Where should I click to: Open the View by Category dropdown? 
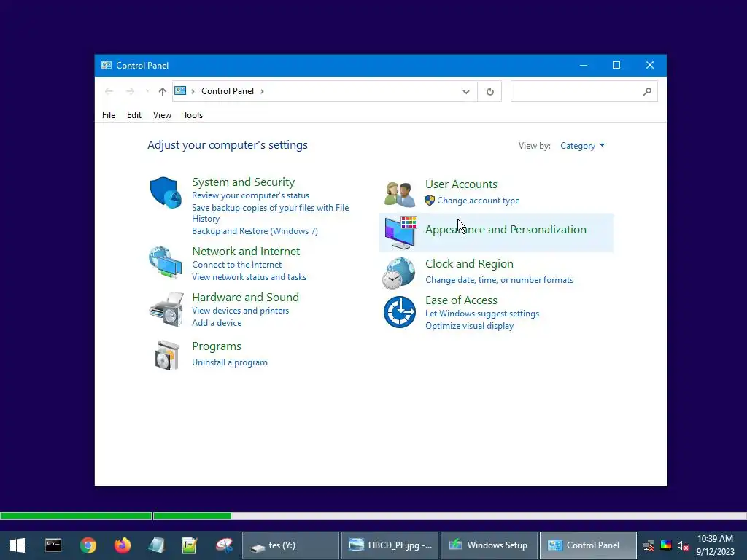click(x=582, y=146)
